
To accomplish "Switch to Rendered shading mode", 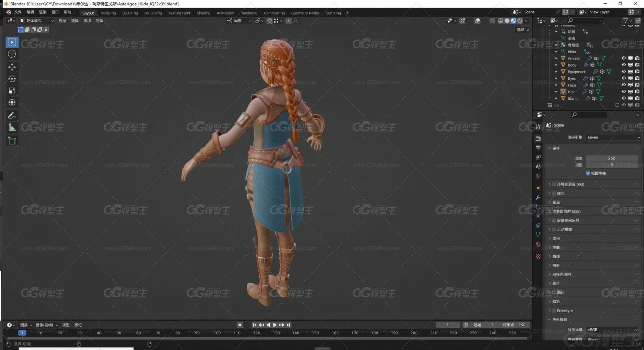I will (x=520, y=21).
